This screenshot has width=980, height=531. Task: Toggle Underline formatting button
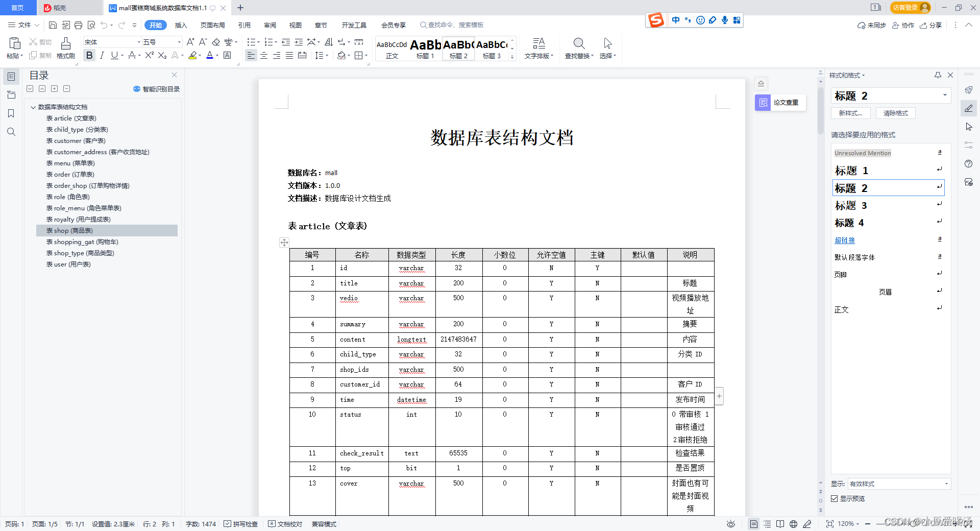[114, 55]
